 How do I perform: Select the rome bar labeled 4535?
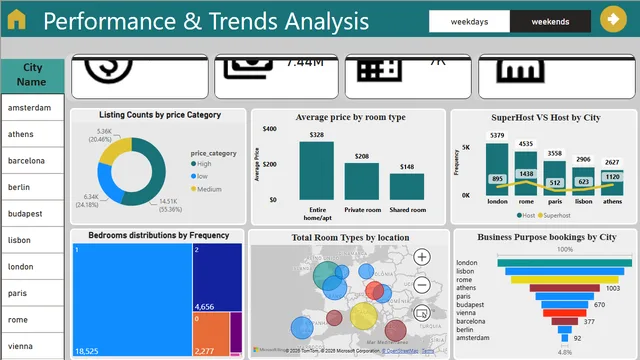pyautogui.click(x=526, y=162)
